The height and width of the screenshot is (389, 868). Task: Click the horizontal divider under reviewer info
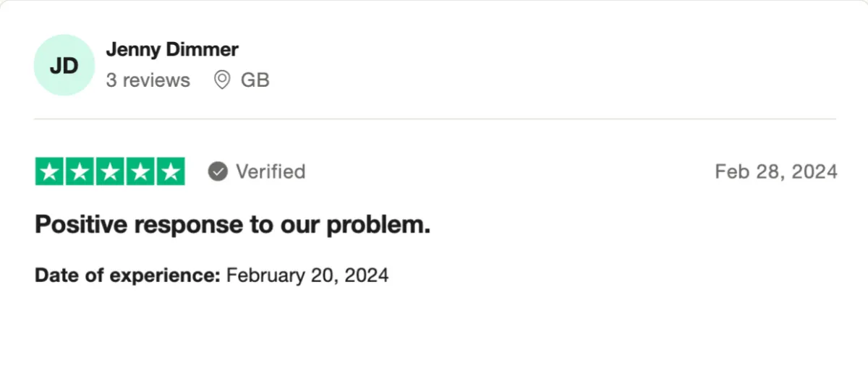pyautogui.click(x=435, y=119)
